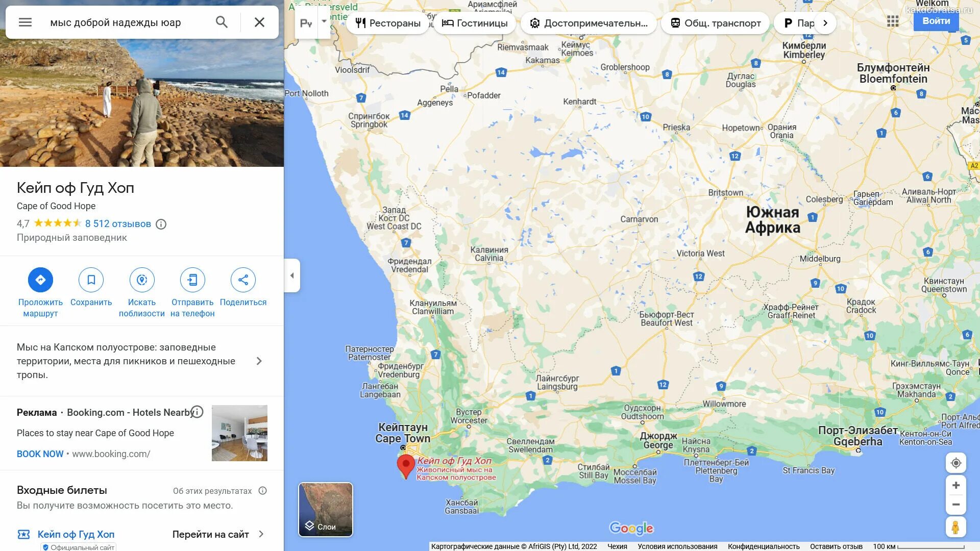This screenshot has width=980, height=551.
Task: Open the 8 512 отзывов reviews link
Action: pos(118,223)
